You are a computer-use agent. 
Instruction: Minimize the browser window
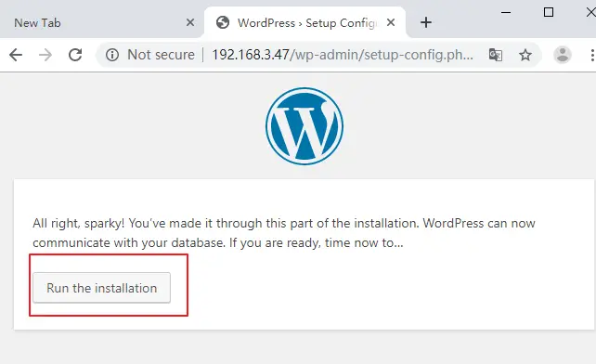506,13
